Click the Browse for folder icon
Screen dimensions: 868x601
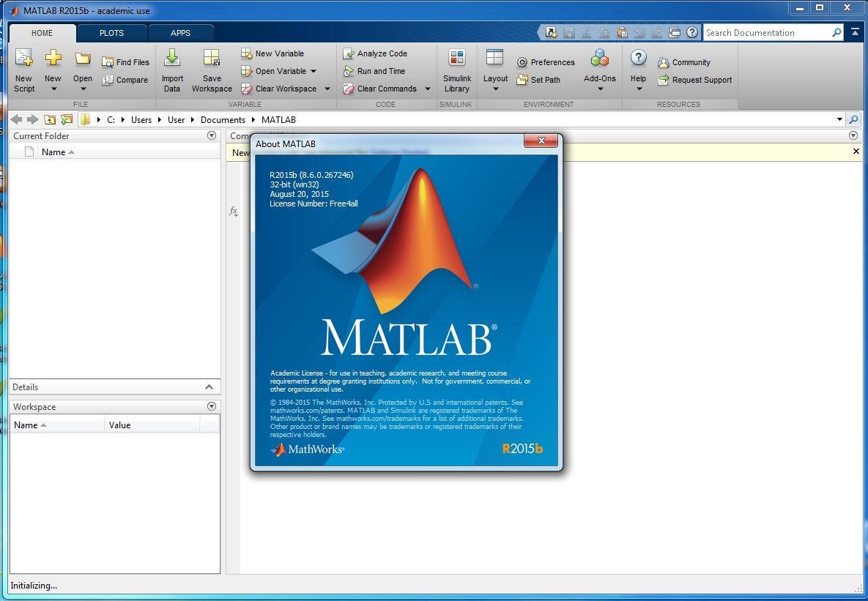[67, 119]
